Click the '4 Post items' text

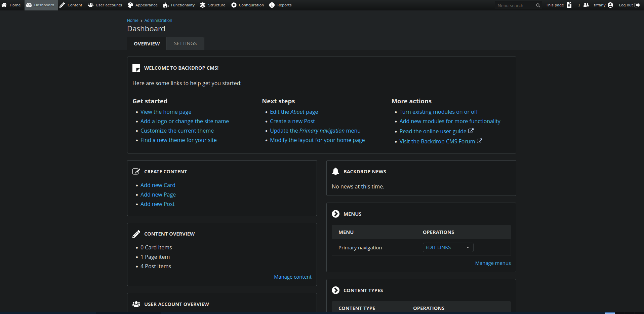click(x=156, y=266)
